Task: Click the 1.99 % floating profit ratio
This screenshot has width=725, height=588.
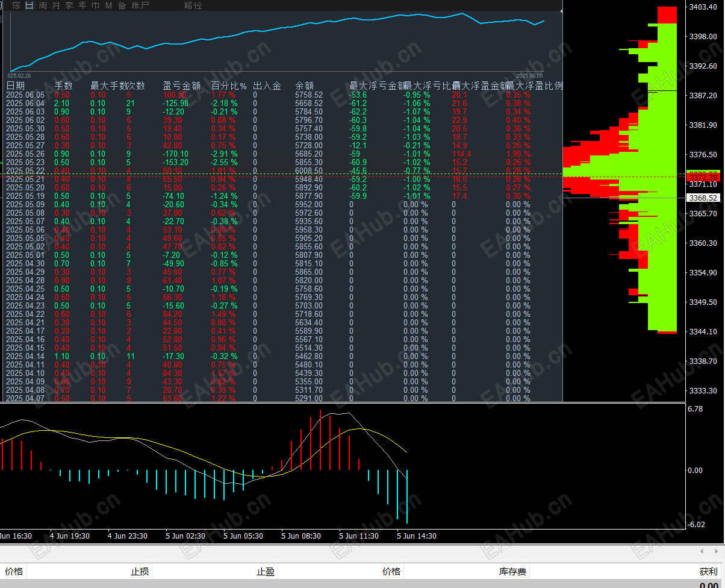Action: [518, 154]
